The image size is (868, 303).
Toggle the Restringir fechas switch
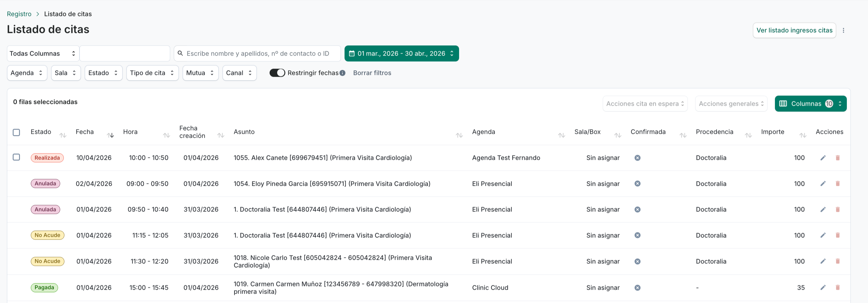click(277, 73)
